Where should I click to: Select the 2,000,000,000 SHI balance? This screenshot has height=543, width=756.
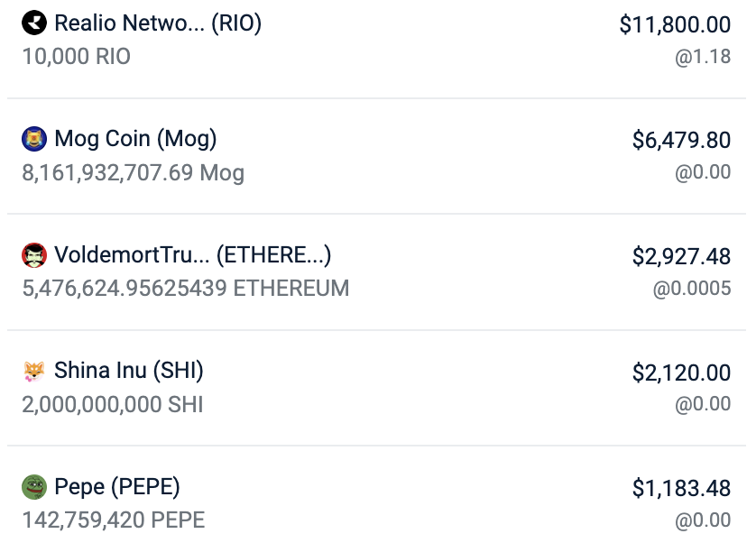pos(113,404)
